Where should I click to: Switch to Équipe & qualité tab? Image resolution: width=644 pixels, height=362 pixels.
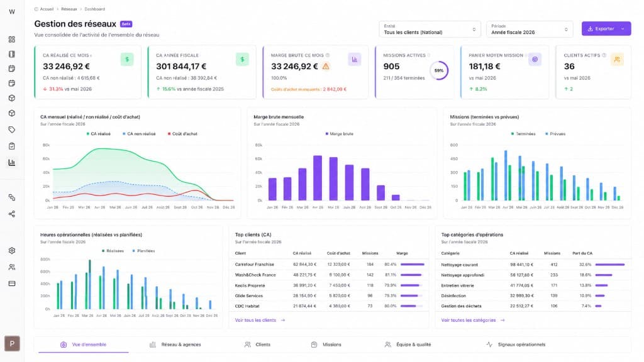[408, 345]
